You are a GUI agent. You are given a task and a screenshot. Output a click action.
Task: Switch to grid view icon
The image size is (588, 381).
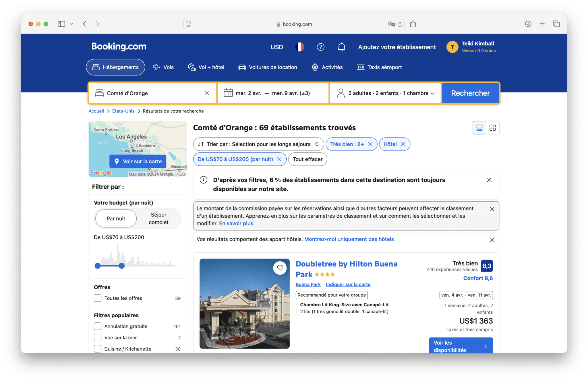493,127
